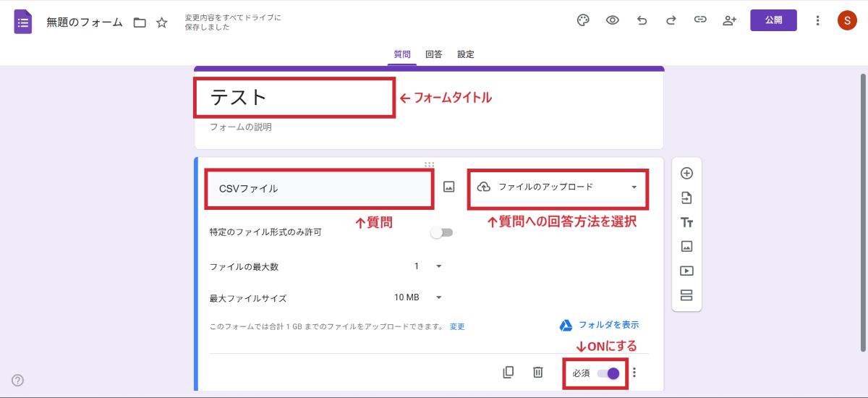Add a question with the plus icon

686,174
